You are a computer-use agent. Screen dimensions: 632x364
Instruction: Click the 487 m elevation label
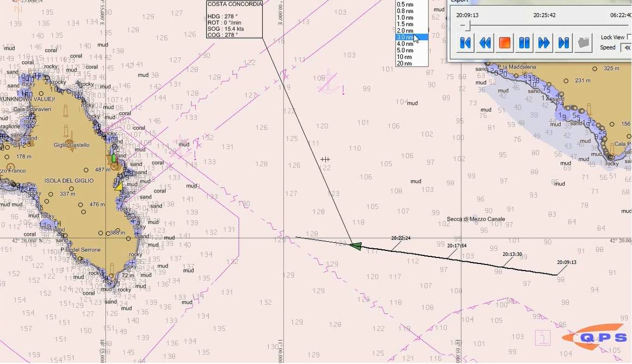102,170
